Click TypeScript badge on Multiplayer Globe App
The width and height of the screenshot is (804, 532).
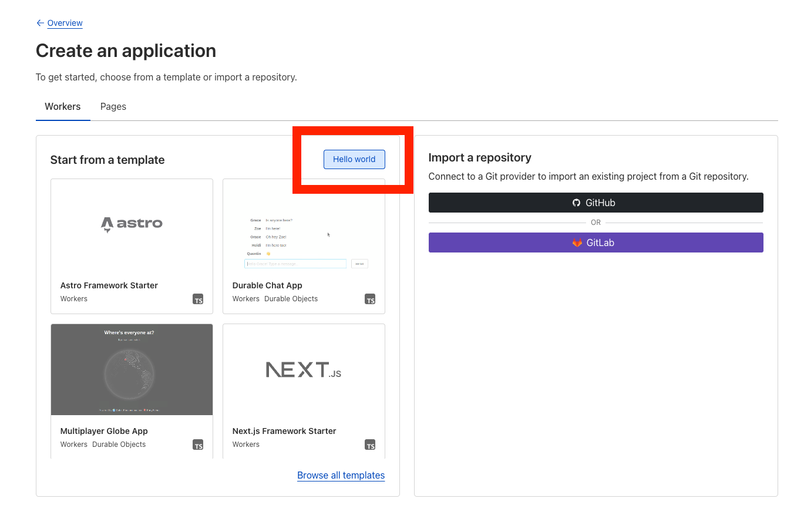pos(199,445)
